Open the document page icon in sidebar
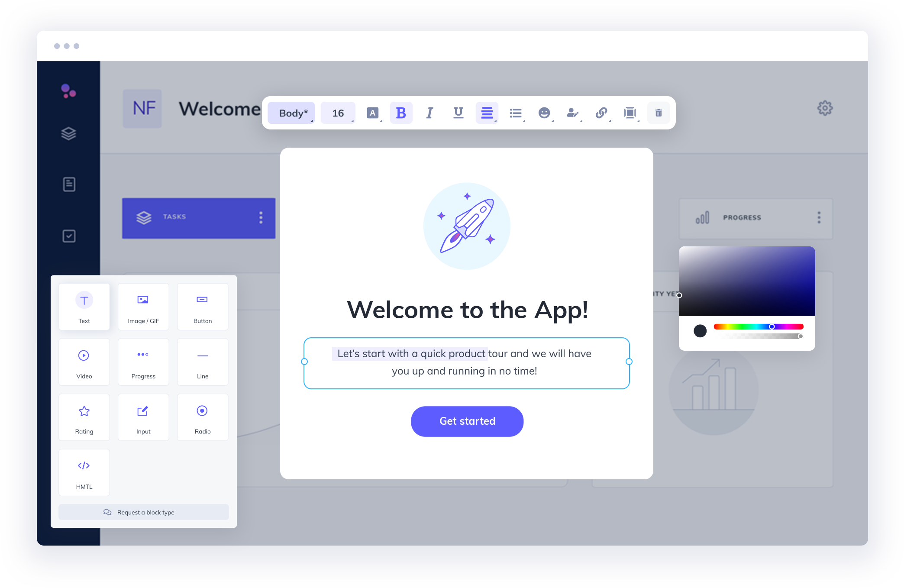Image resolution: width=904 pixels, height=588 pixels. pos(69,184)
